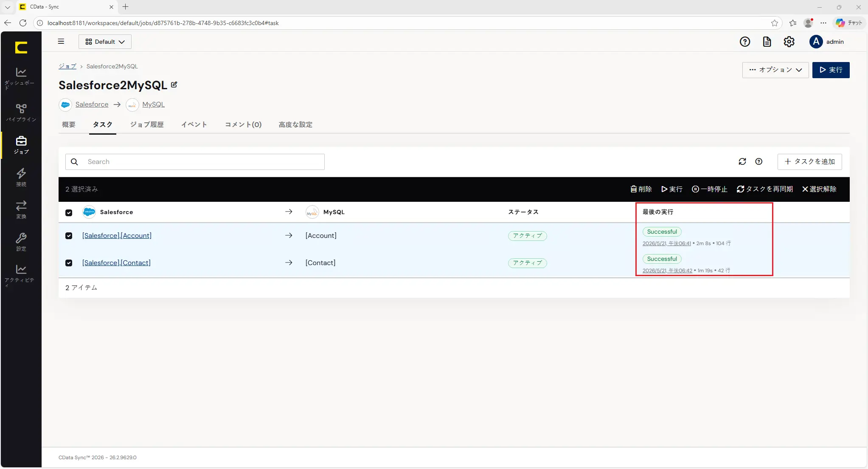Open the [Salesforce].[Contact] task link
Screen dimensions: 868x469
pos(116,263)
